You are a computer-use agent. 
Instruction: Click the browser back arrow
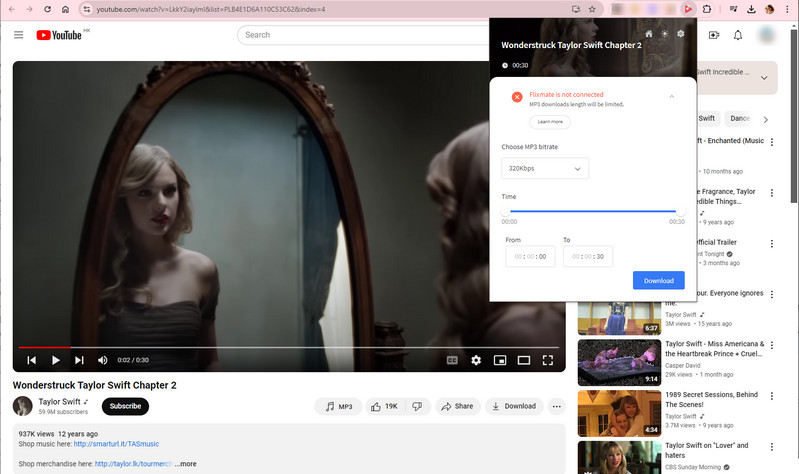(11, 9)
